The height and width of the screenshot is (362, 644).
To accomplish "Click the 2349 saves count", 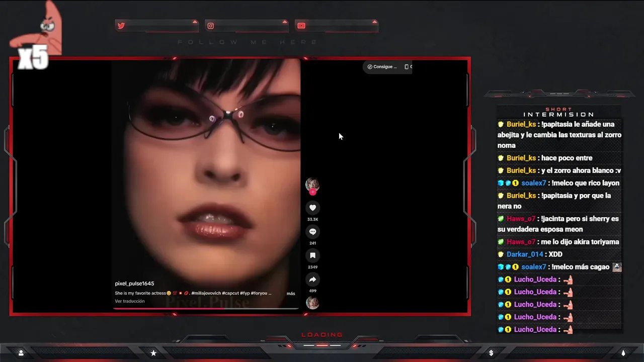I will (x=312, y=267).
